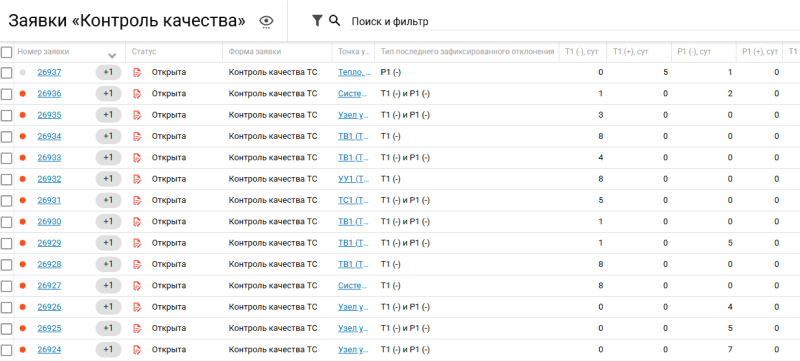The width and height of the screenshot is (800, 361).
Task: Click red status icon in row 26930
Action: click(x=137, y=222)
